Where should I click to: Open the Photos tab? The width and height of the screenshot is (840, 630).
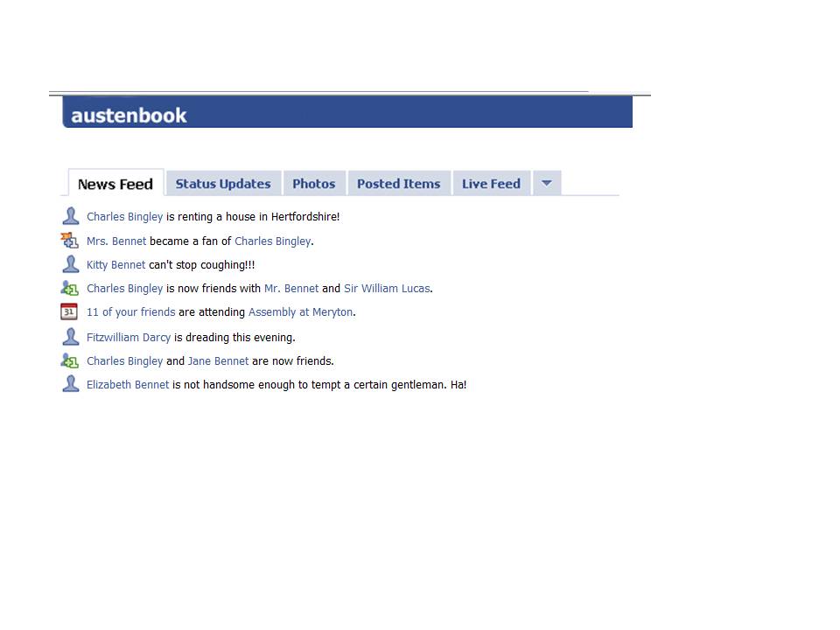tap(314, 184)
